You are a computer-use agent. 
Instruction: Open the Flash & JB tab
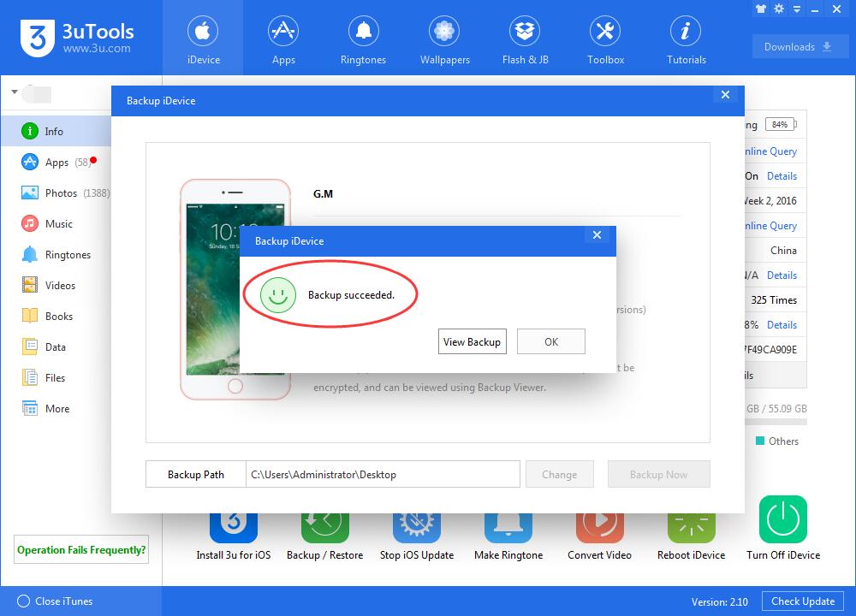pos(525,38)
